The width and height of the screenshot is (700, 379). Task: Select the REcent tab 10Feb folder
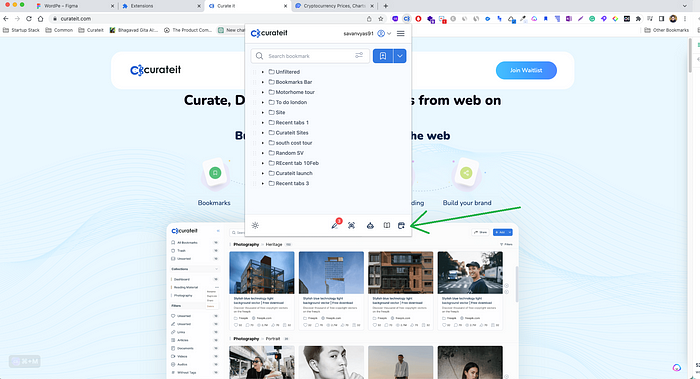click(x=294, y=163)
